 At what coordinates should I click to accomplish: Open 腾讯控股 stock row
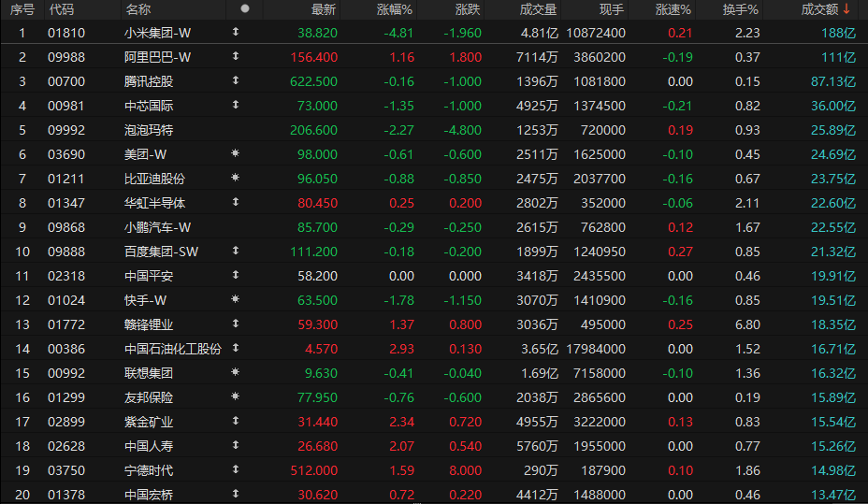[x=434, y=81]
